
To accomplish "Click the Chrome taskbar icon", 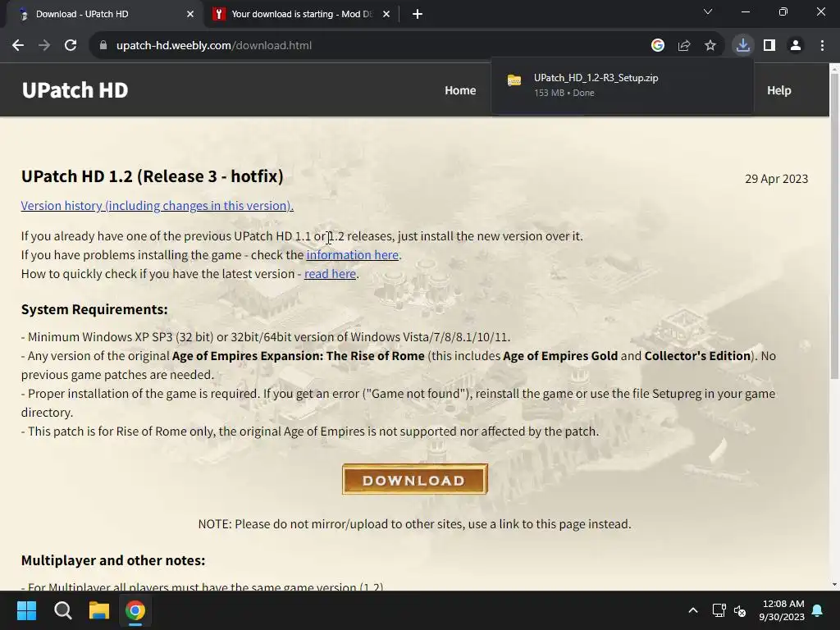I will 135,610.
